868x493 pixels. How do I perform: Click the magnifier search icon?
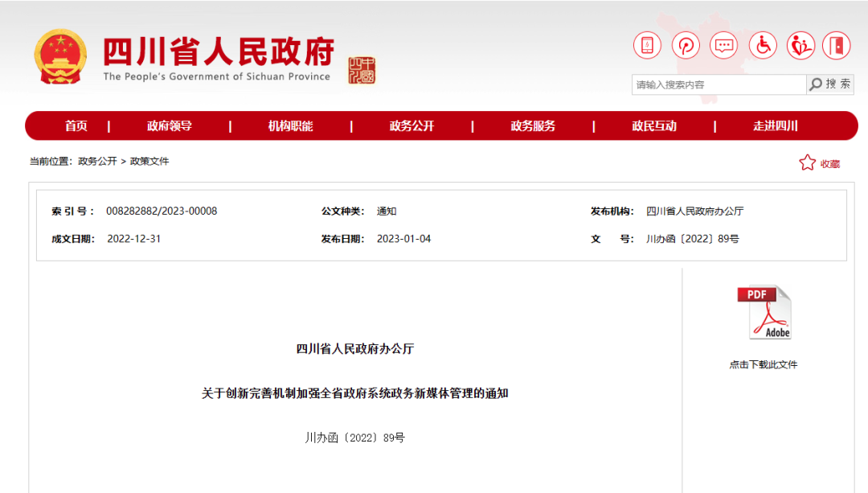[x=814, y=84]
